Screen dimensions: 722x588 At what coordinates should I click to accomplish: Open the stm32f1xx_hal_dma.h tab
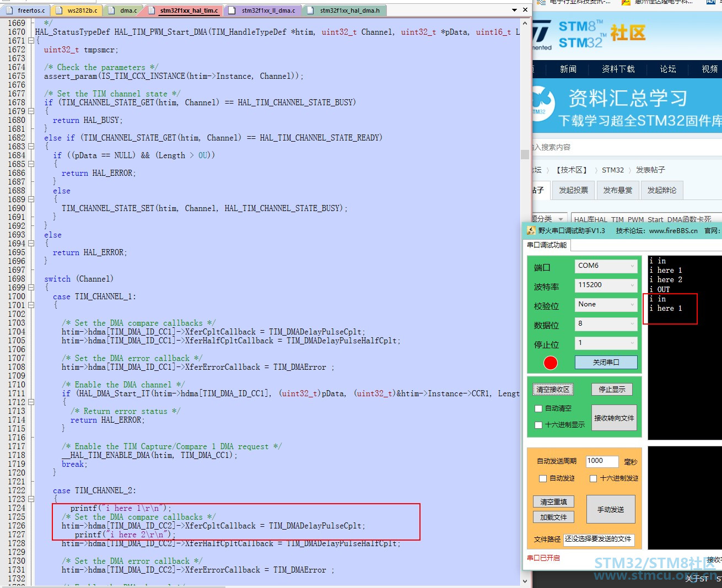click(x=344, y=10)
